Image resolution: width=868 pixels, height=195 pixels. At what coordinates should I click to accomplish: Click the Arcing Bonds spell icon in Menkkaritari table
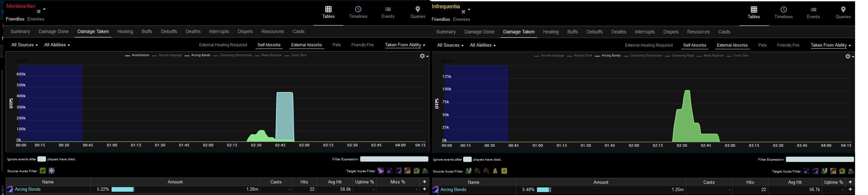(x=10, y=189)
